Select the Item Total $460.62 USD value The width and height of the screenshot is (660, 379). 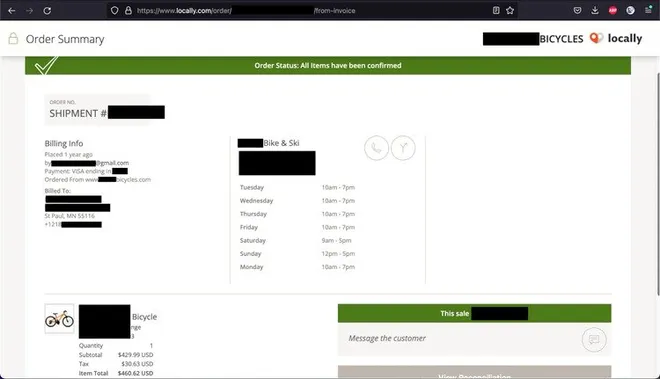[135, 373]
